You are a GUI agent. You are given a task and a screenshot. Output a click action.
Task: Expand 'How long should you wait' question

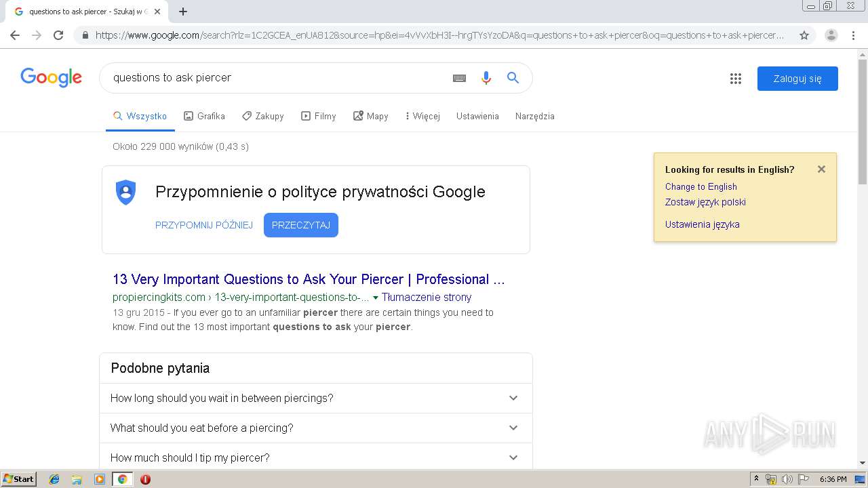316,398
